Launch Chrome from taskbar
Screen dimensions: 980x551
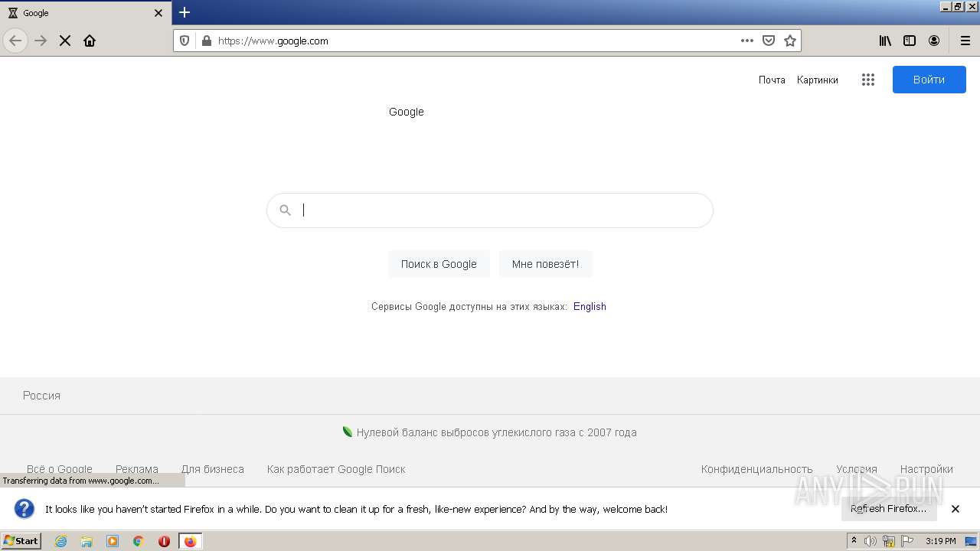click(x=139, y=541)
